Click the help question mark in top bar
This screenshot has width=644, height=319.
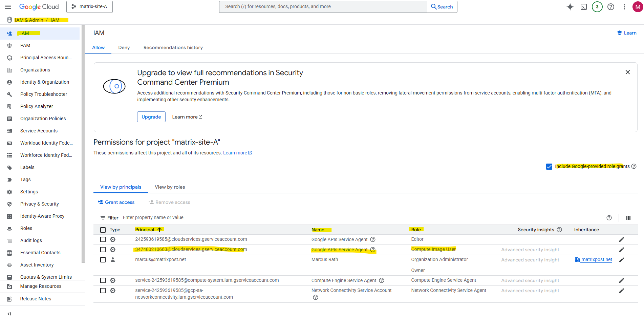611,7
